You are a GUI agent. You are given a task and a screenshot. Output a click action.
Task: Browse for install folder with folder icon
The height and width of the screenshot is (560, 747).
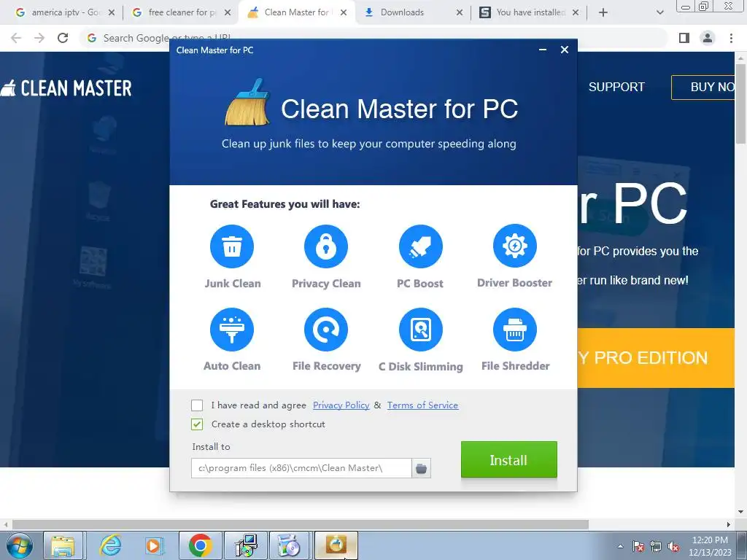[421, 469]
